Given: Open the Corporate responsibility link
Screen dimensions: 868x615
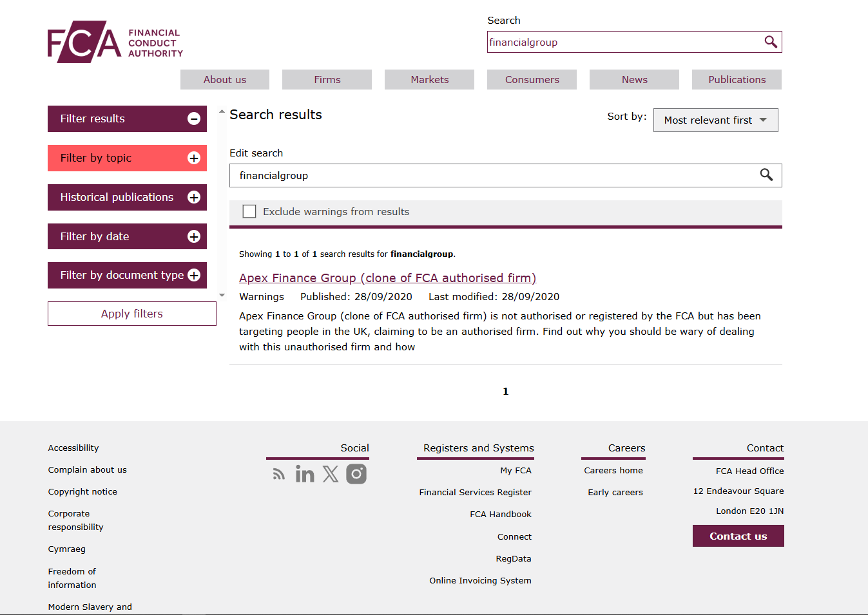Looking at the screenshot, I should [x=76, y=520].
